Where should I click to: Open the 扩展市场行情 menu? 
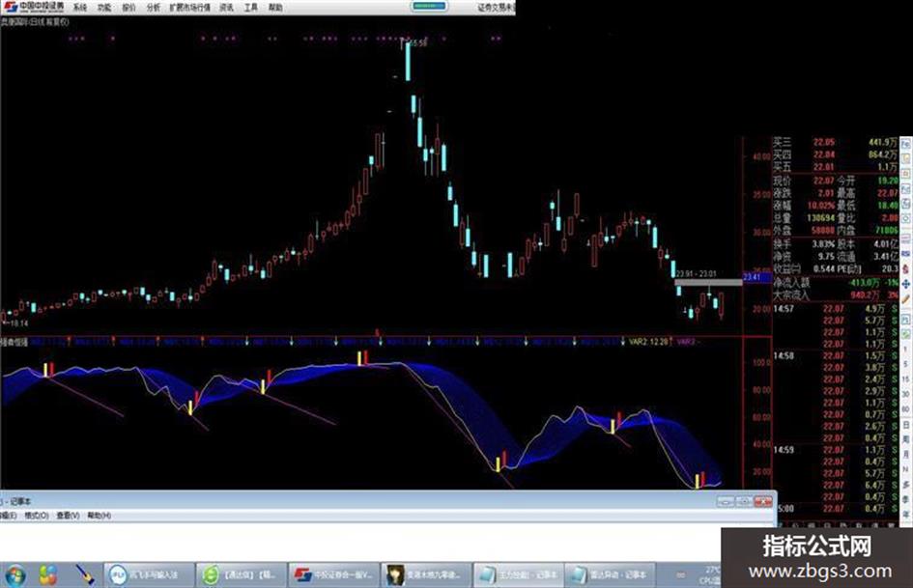(x=189, y=8)
